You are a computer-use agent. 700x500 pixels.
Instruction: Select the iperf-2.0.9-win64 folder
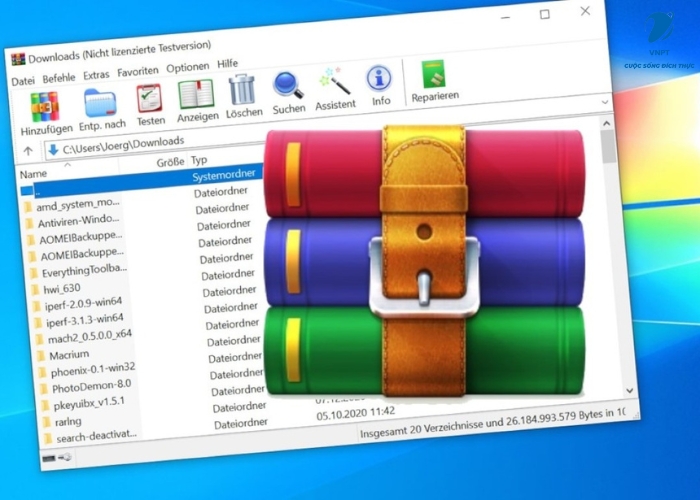tap(83, 304)
